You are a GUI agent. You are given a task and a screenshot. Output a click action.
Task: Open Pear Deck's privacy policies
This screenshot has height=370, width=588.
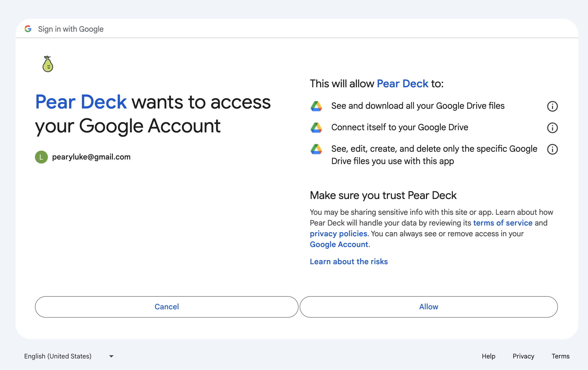point(338,234)
